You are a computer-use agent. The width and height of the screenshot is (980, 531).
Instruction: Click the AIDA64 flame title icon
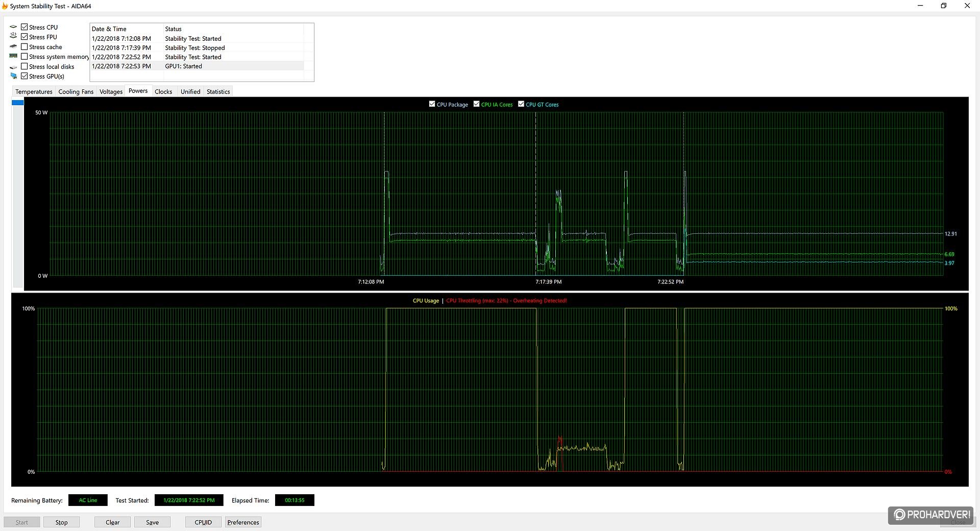pos(5,6)
